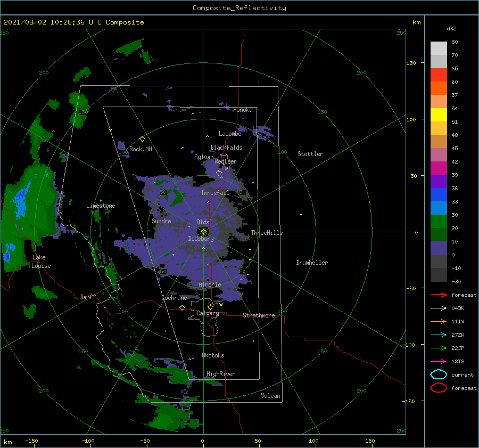Click the Airdrie label

210,284
